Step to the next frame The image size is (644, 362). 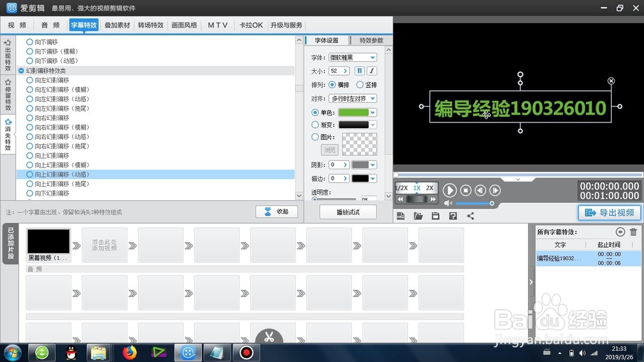(495, 190)
